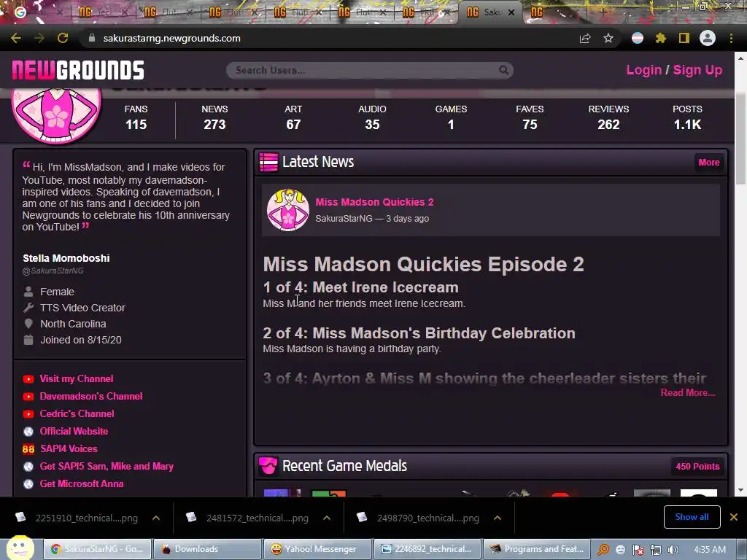Viewport: 747px width, 560px height.
Task: Open Cedric's Channel link
Action: pyautogui.click(x=77, y=414)
